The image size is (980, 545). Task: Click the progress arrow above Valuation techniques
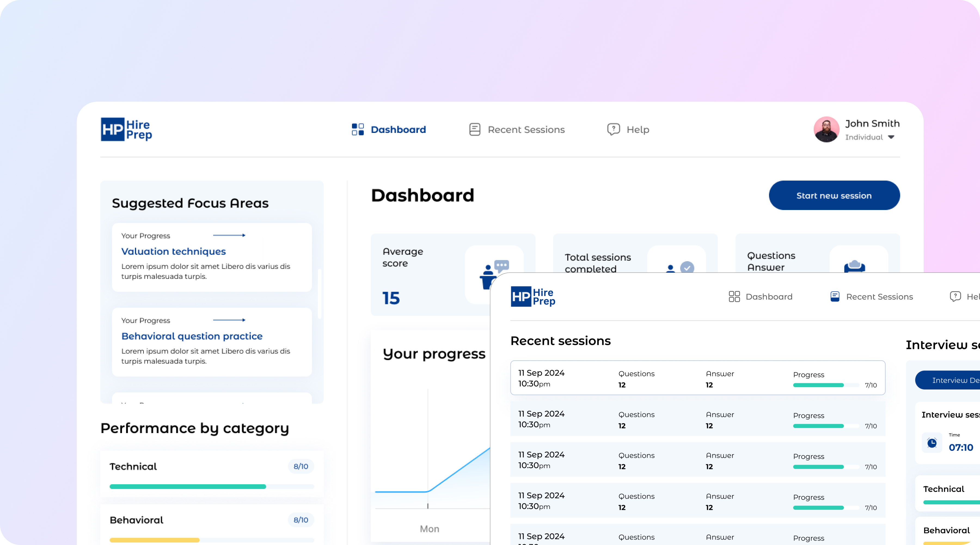click(229, 235)
